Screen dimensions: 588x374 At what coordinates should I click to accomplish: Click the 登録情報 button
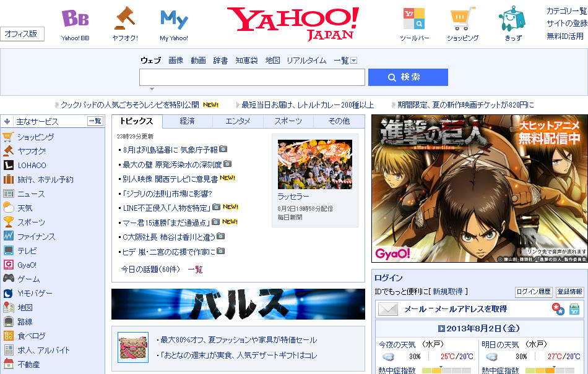coord(569,292)
